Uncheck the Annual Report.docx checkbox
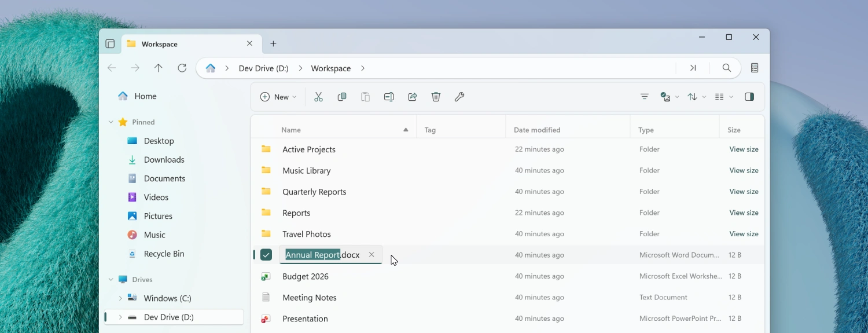 coord(266,255)
